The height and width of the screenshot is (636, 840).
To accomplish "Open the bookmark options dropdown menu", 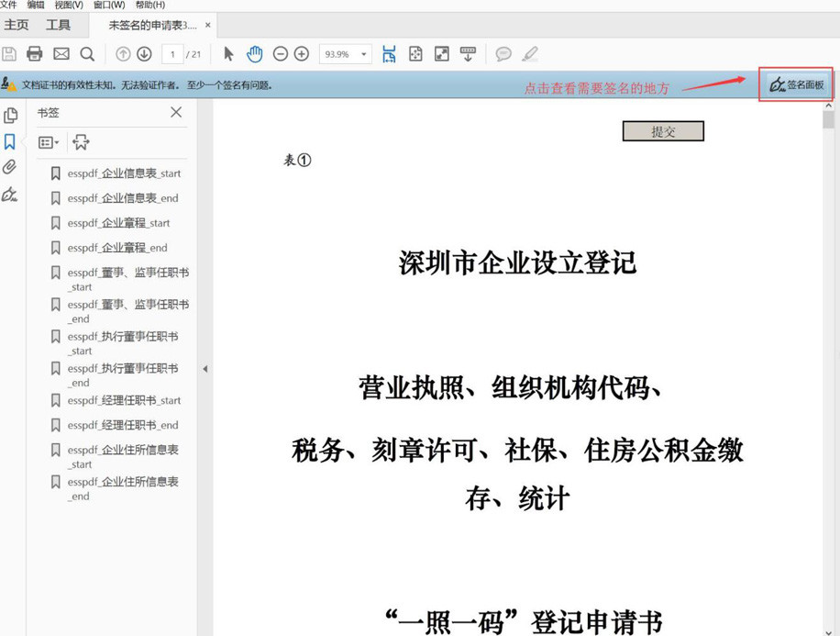I will coord(50,142).
